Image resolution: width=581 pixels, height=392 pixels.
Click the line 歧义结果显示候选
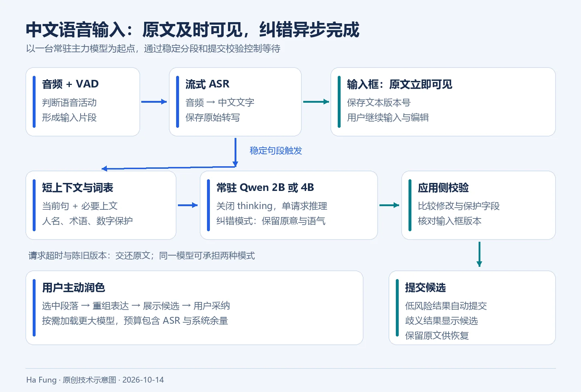(x=442, y=321)
